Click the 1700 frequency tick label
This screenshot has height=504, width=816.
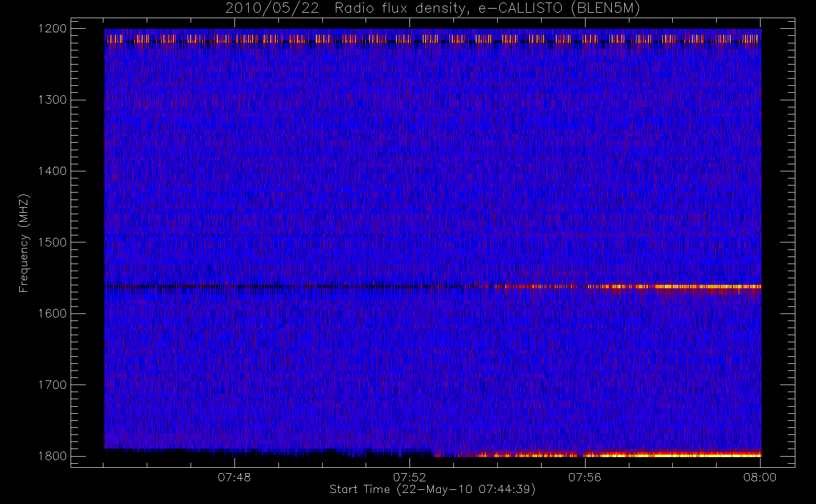(x=52, y=385)
